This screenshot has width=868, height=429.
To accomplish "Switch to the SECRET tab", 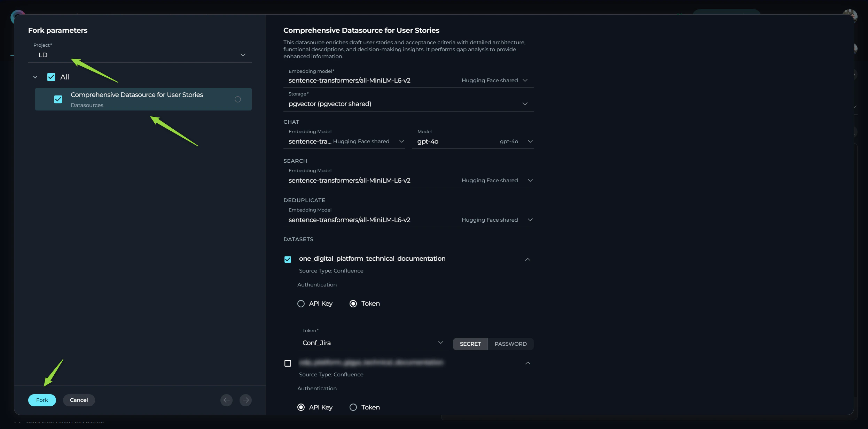I will (x=470, y=344).
